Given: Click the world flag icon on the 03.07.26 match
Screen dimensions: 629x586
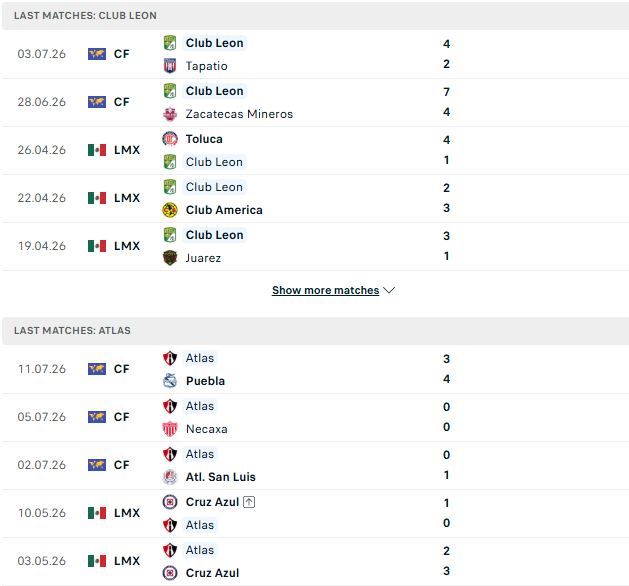Looking at the screenshot, I should point(97,54).
